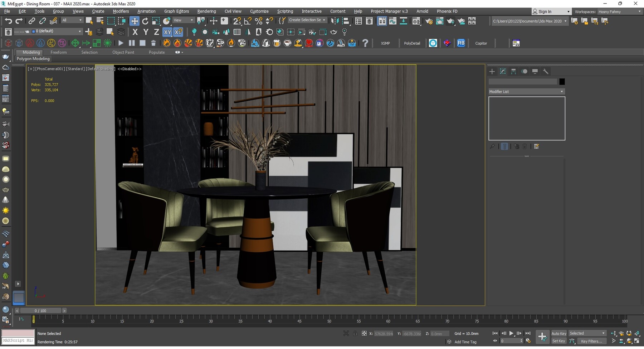Click the Pin Stack icon below modifier stack
The image size is (644, 349).
coord(492,146)
